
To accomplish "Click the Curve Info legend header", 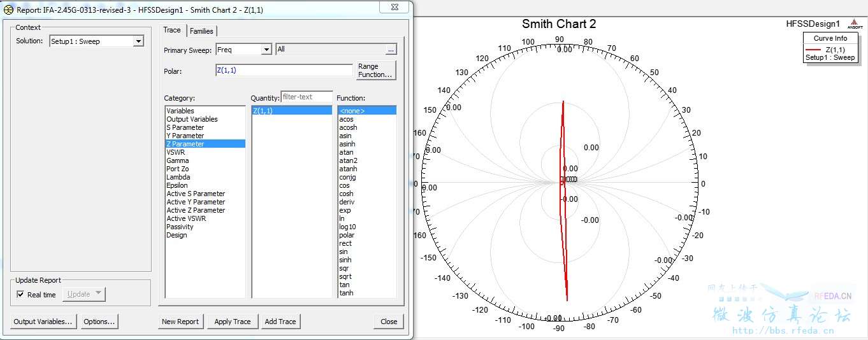I will (x=830, y=38).
